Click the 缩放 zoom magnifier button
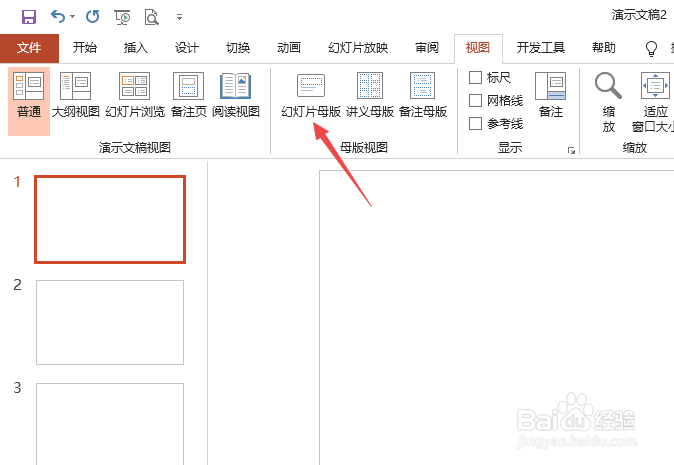The width and height of the screenshot is (674, 465). tap(608, 102)
